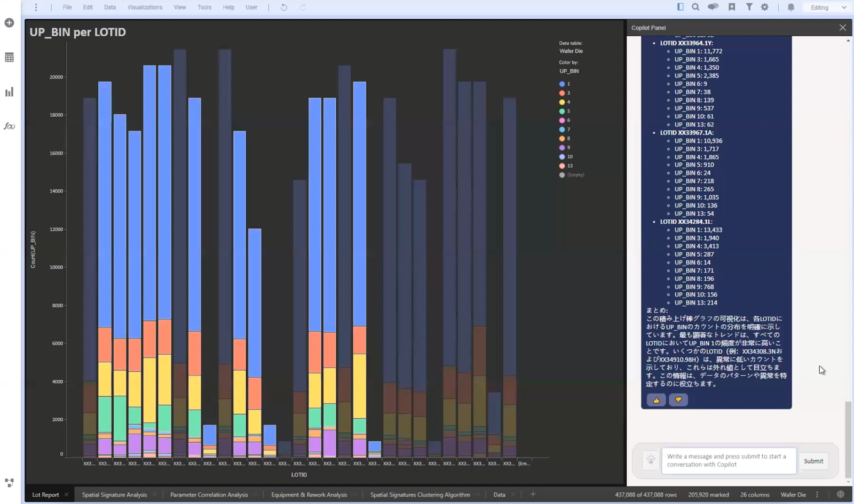Click the blue UP_BIN 1 legend swatch
The height and width of the screenshot is (504, 854).
click(x=562, y=84)
